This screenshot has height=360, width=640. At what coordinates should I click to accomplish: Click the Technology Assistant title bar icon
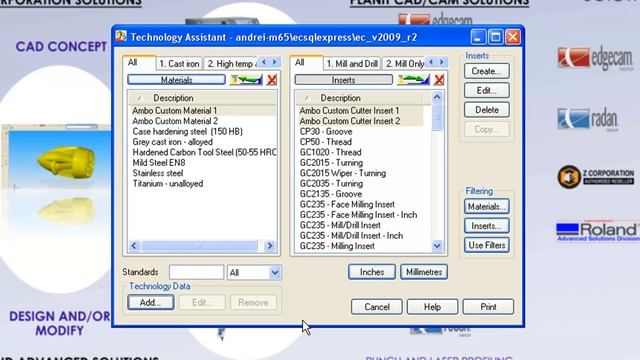pyautogui.click(x=121, y=37)
